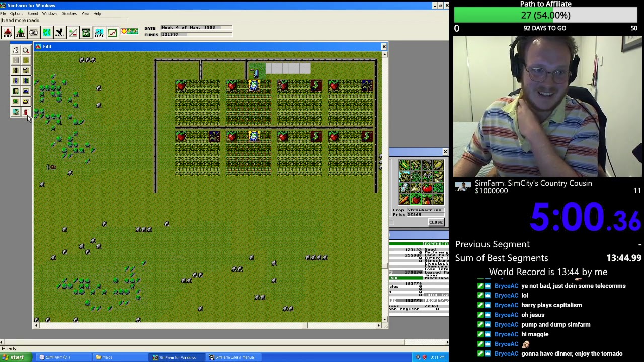The image size is (644, 362).
Task: Pick the tomato crop tile
Action: click(427, 188)
